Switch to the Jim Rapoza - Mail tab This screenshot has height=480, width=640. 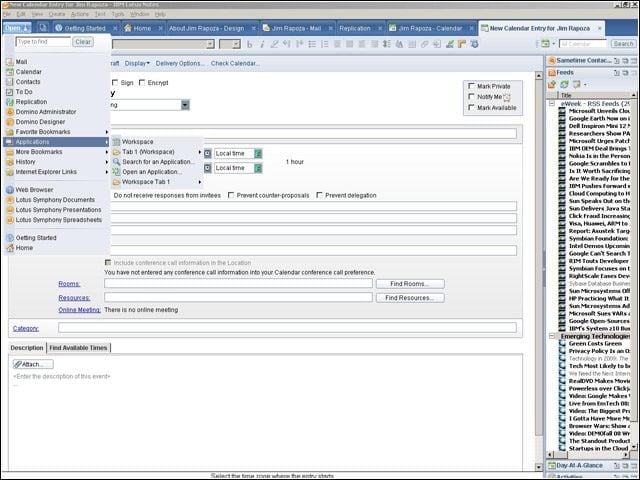(297, 28)
